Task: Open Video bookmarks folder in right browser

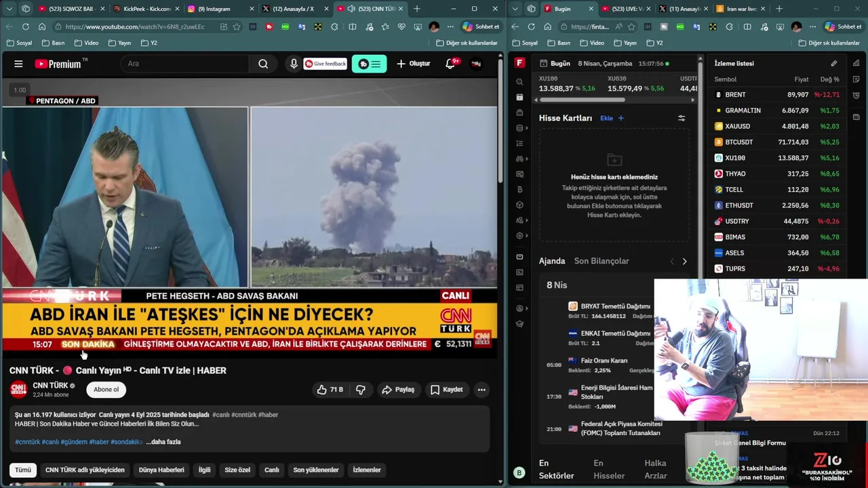Action: coord(591,43)
